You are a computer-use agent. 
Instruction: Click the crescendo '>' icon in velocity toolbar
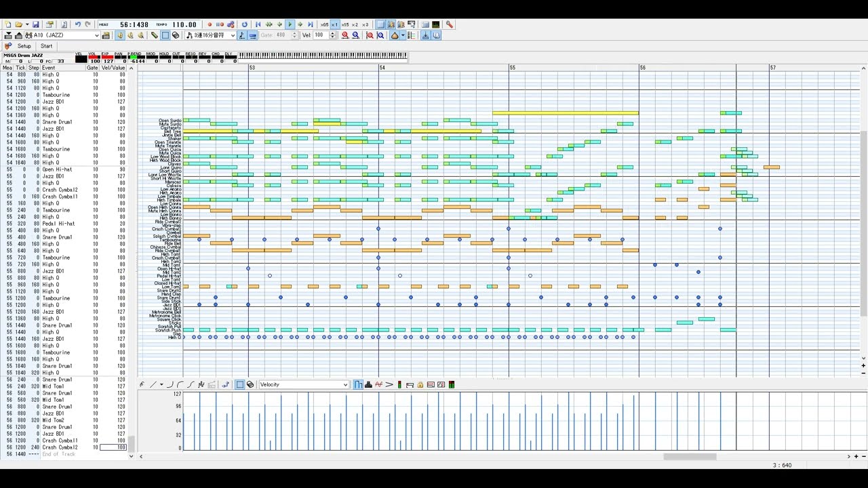[389, 384]
